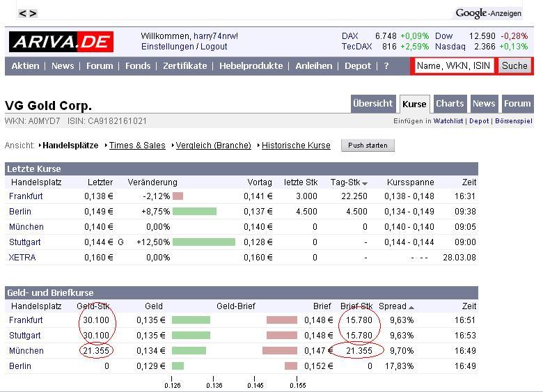Click the previous ad arrow
This screenshot has width=543, height=392.
[x=22, y=13]
